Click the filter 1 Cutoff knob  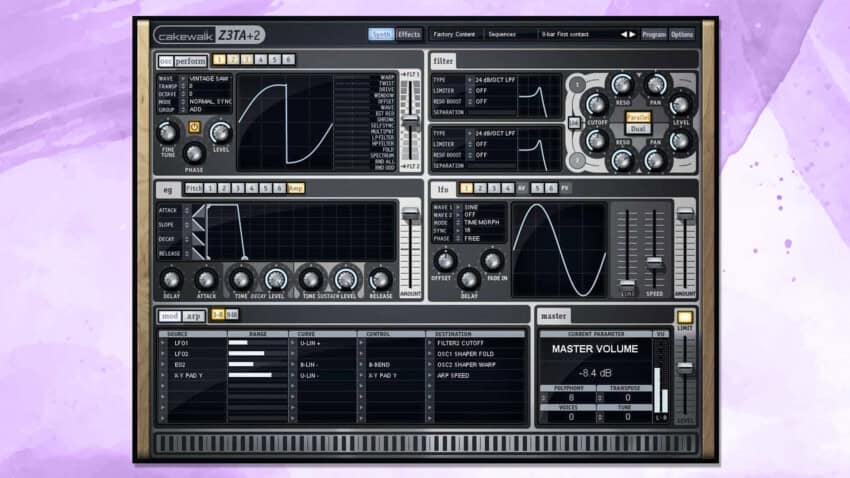click(596, 104)
